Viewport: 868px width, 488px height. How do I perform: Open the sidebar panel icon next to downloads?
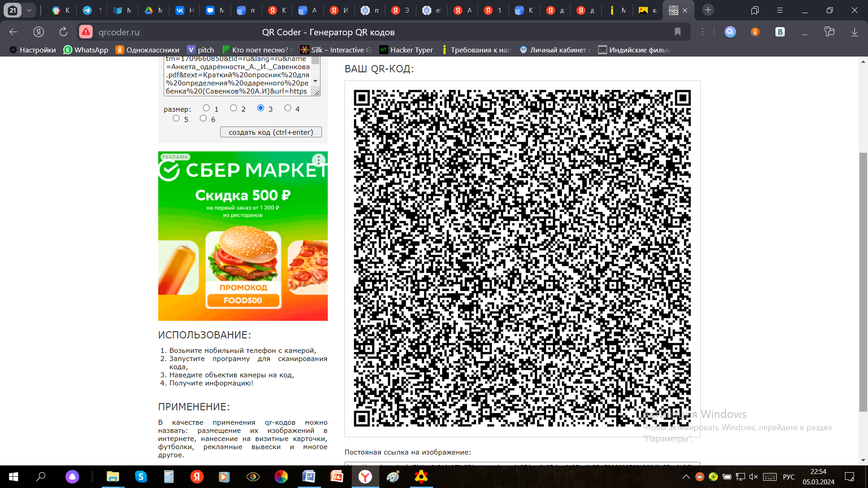pos(829,32)
